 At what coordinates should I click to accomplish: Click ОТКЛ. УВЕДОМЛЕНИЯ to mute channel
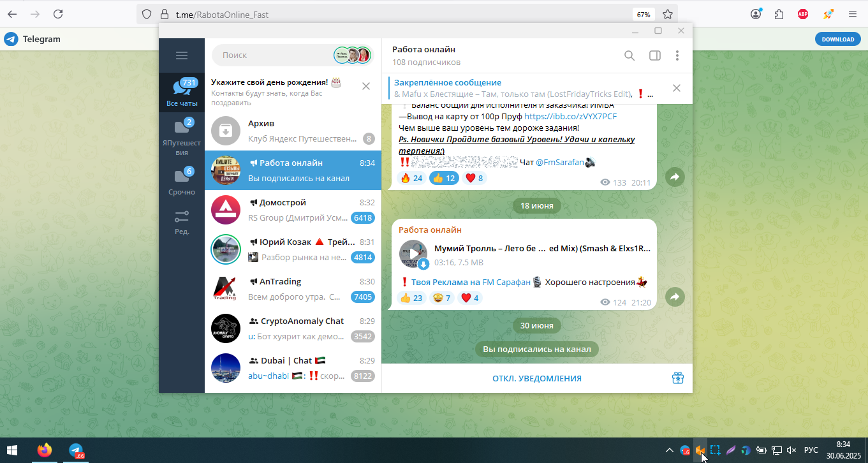(x=537, y=379)
